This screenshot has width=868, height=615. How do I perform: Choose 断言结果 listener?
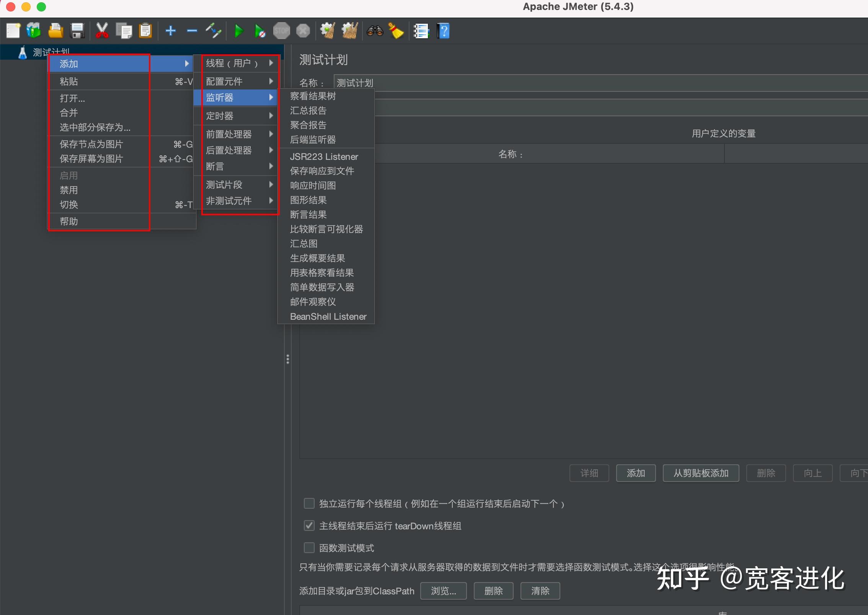[326, 215]
